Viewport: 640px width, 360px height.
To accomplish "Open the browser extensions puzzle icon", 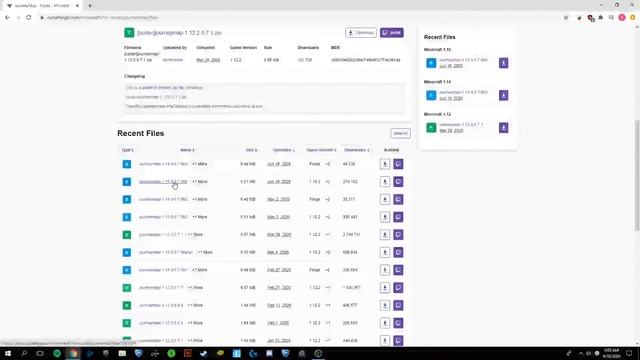I will pyautogui.click(x=600, y=18).
